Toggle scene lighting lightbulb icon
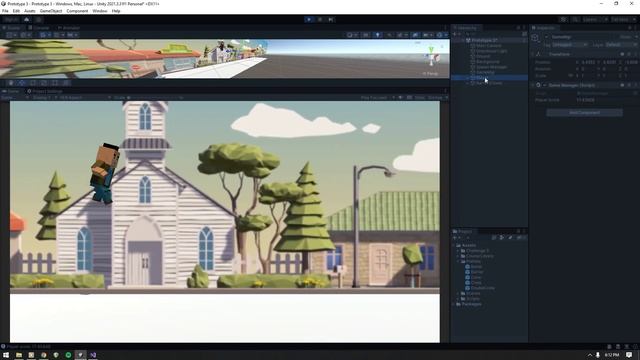 pos(378,35)
